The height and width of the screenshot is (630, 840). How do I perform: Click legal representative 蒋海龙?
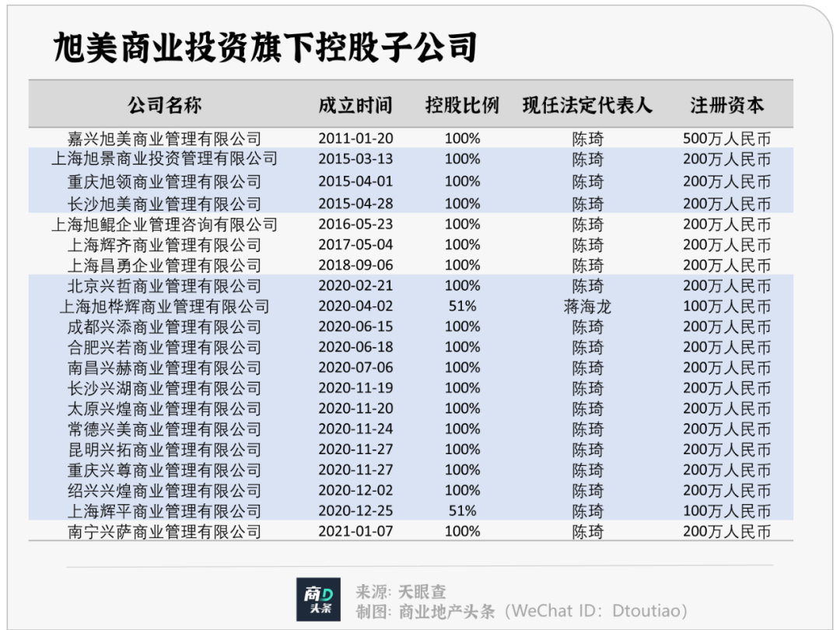(x=587, y=306)
